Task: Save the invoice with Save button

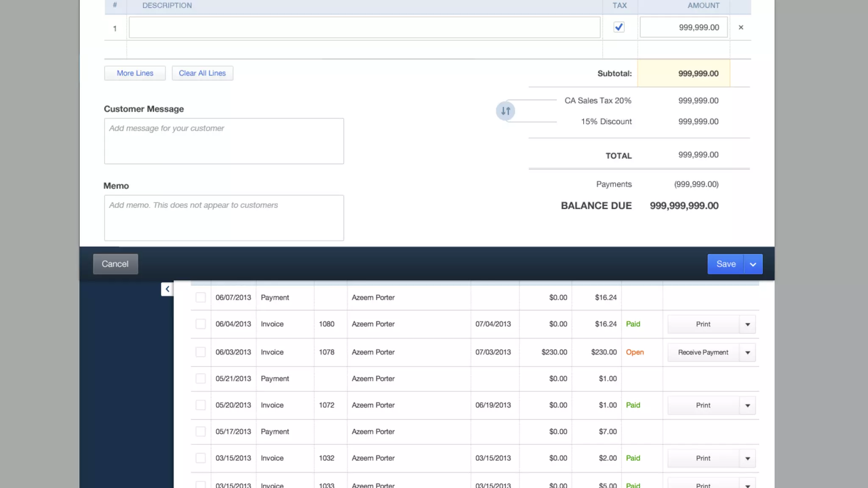Action: coord(726,264)
